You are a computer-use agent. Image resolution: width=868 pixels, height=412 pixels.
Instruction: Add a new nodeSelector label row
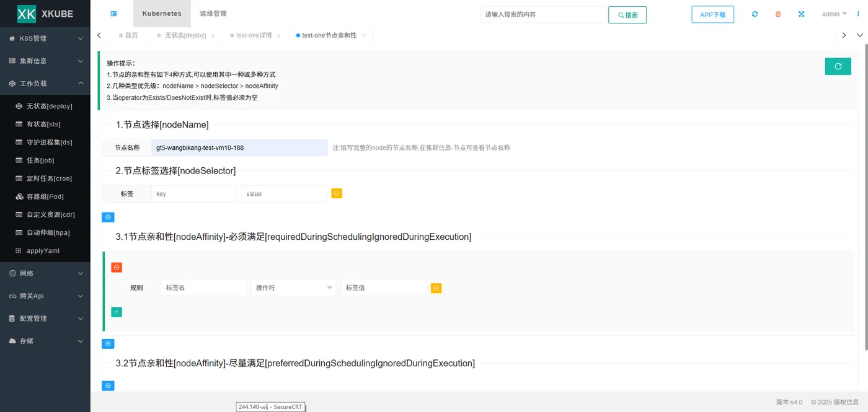(108, 217)
